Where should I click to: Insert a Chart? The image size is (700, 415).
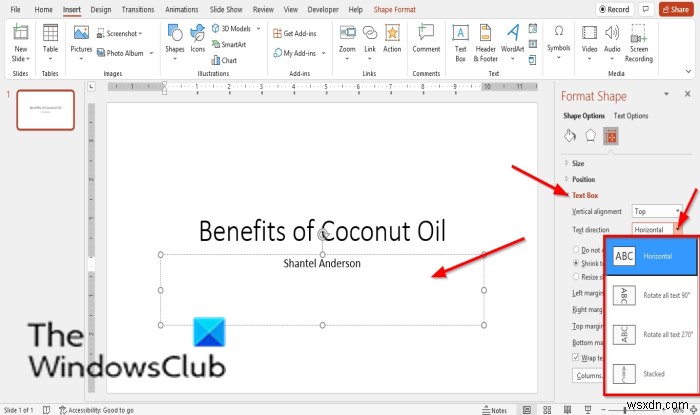[x=225, y=60]
